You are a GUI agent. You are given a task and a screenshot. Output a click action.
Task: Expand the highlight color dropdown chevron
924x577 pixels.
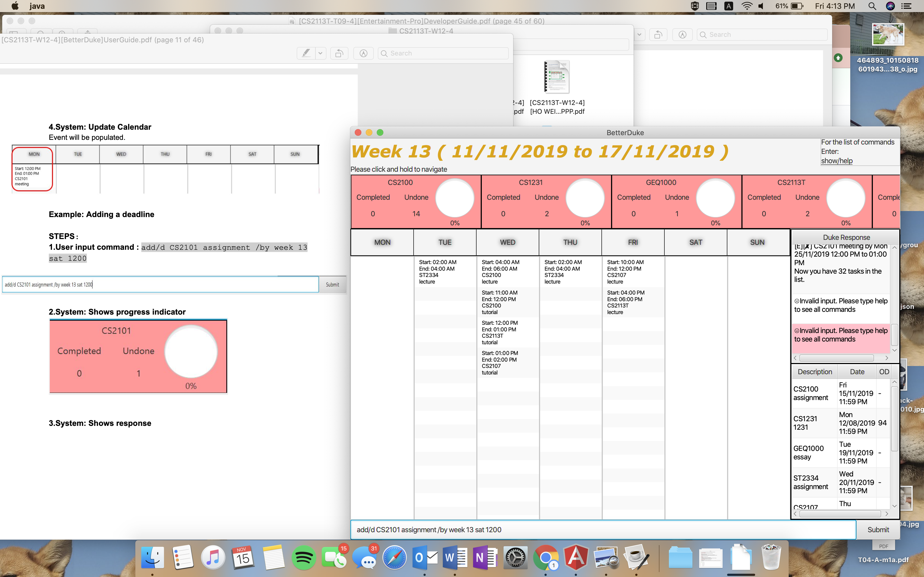click(320, 53)
